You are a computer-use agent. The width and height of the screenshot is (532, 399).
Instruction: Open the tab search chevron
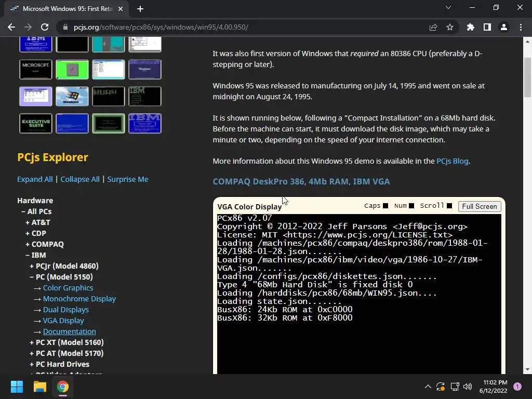click(x=448, y=7)
